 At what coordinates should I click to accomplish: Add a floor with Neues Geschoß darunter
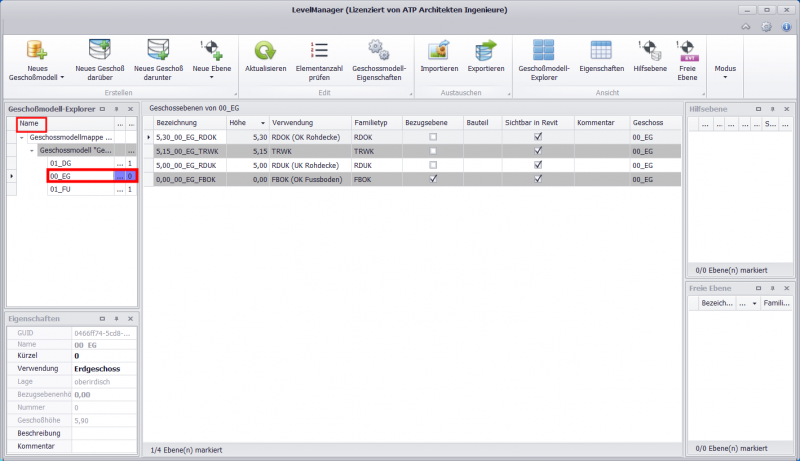(x=158, y=60)
